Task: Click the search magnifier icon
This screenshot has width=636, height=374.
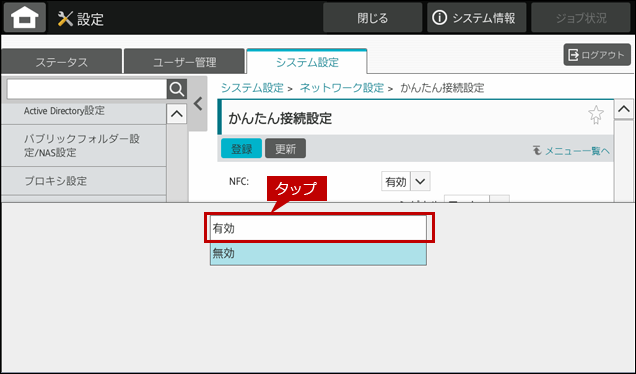Action: point(177,89)
